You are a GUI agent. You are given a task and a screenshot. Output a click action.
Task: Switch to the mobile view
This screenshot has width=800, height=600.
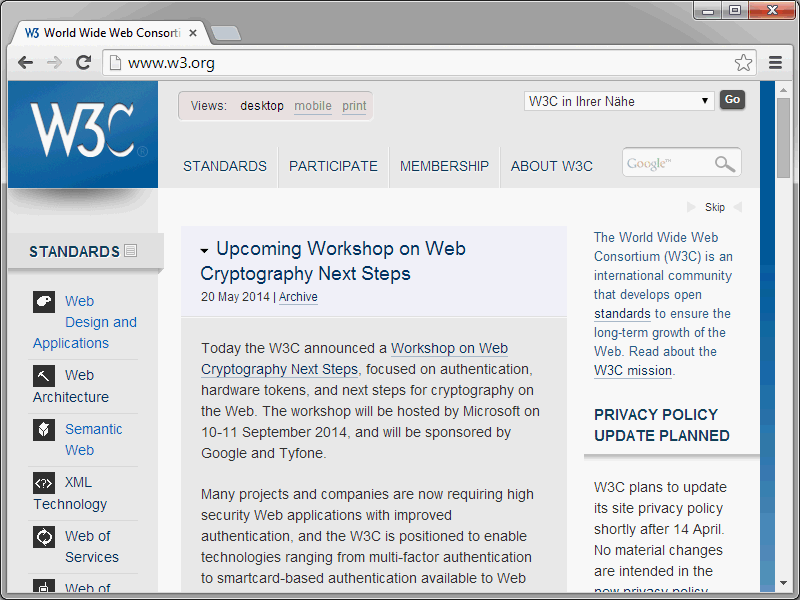click(x=313, y=106)
